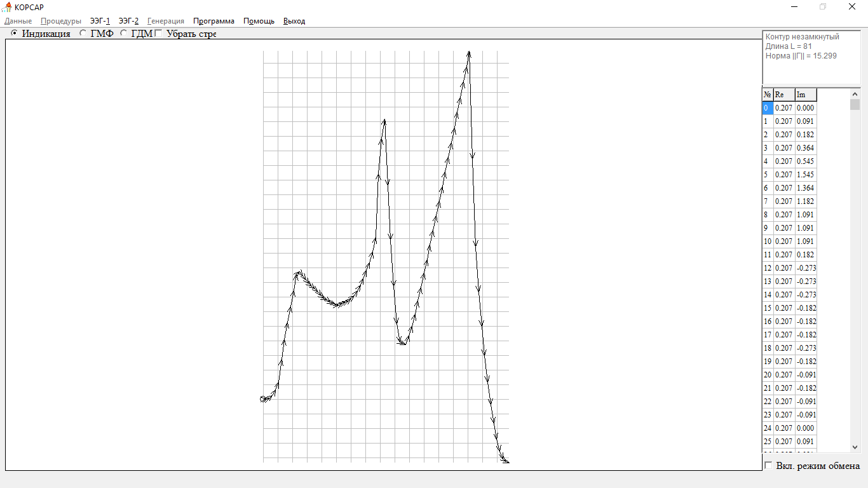Screen dimensions: 868x488
Task: Click Im value 0.000 in row 0
Action: point(806,108)
